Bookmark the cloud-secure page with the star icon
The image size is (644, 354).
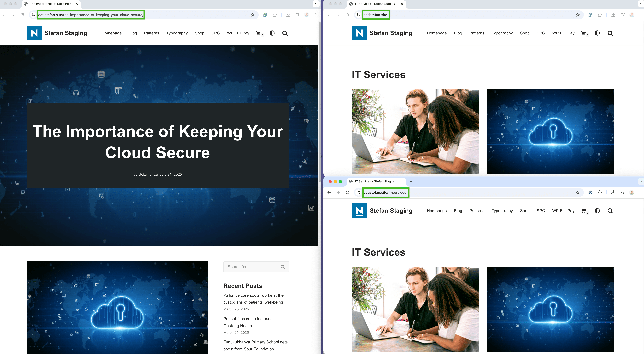(x=253, y=15)
